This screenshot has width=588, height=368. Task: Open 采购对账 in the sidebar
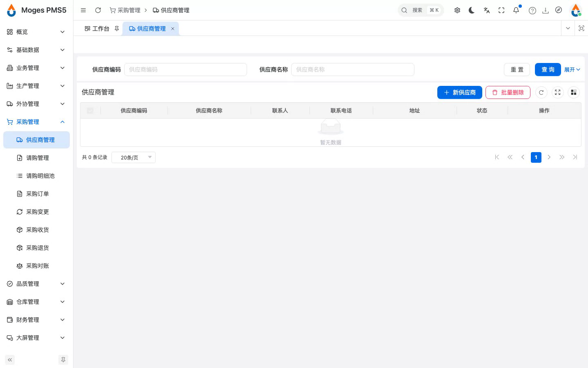click(36, 266)
